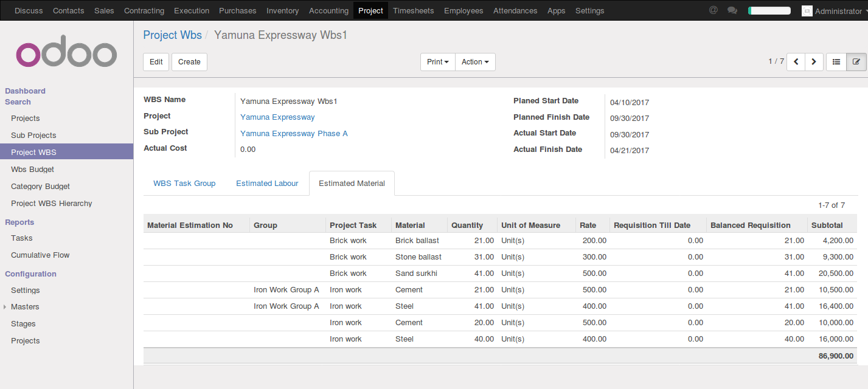Click the Create button
Viewport: 868px width, 389px height.
(x=189, y=62)
